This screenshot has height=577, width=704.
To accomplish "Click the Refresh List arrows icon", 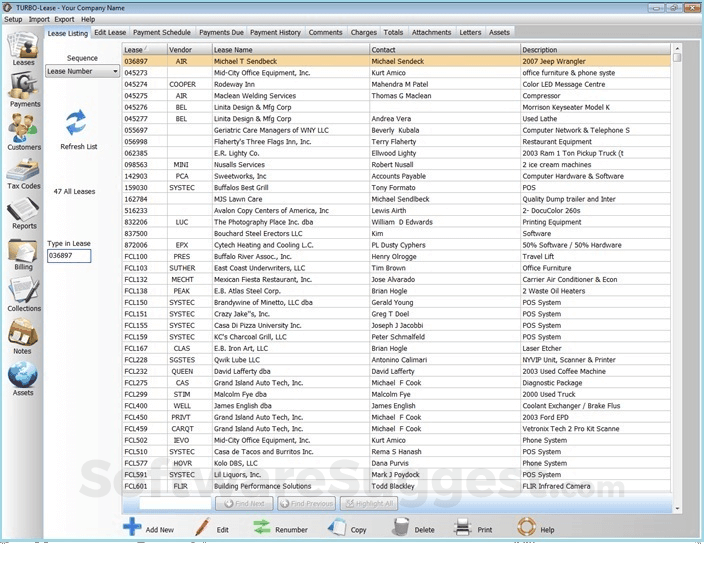I will [76, 123].
